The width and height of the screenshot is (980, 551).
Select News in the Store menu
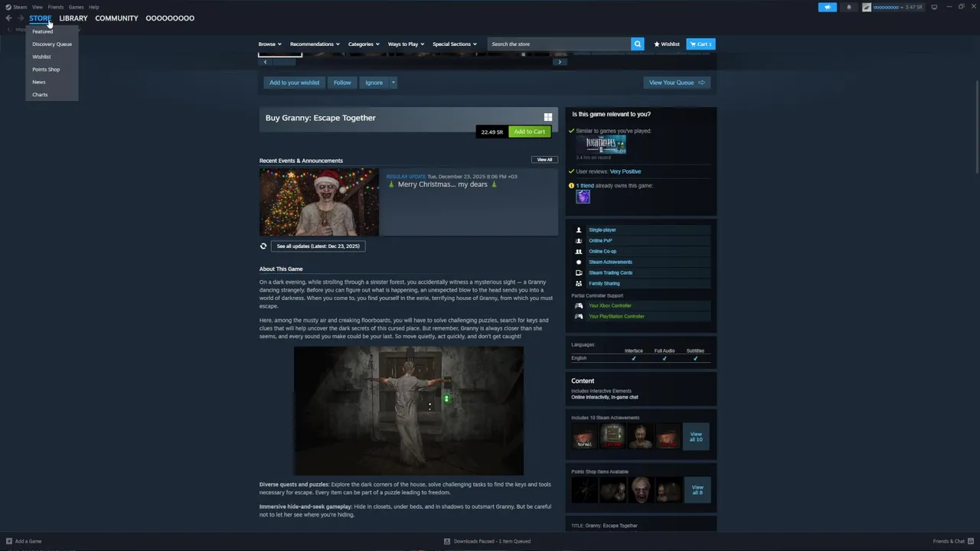point(39,82)
